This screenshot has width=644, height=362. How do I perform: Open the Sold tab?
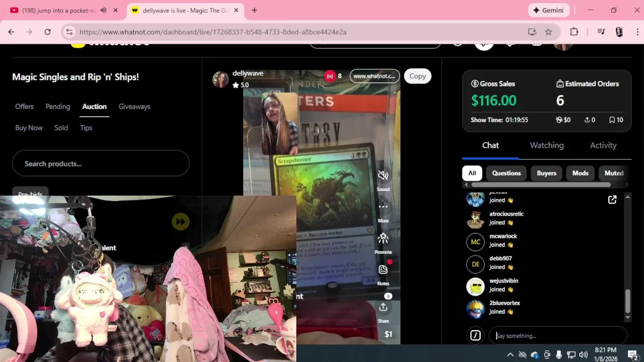pyautogui.click(x=61, y=128)
